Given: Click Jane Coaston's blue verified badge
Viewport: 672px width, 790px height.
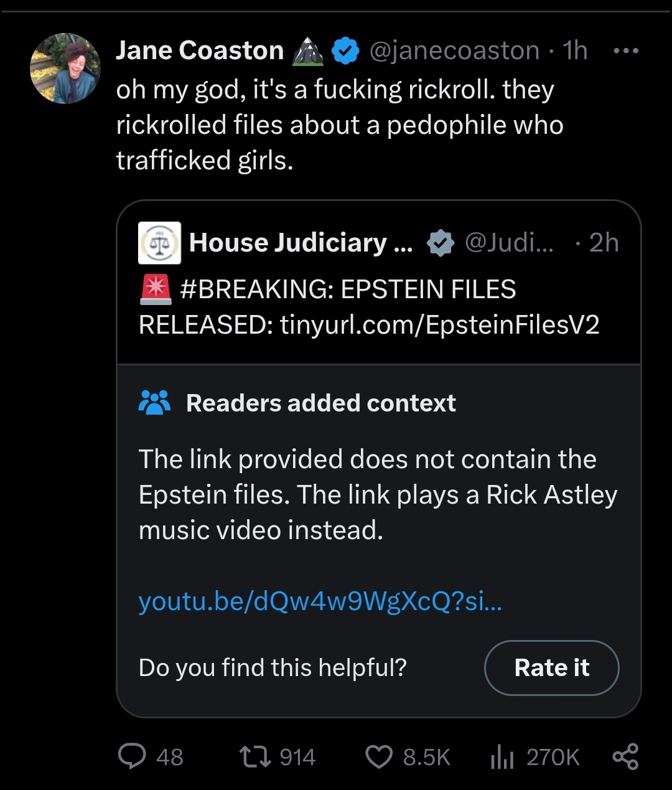Looking at the screenshot, I should pyautogui.click(x=345, y=50).
